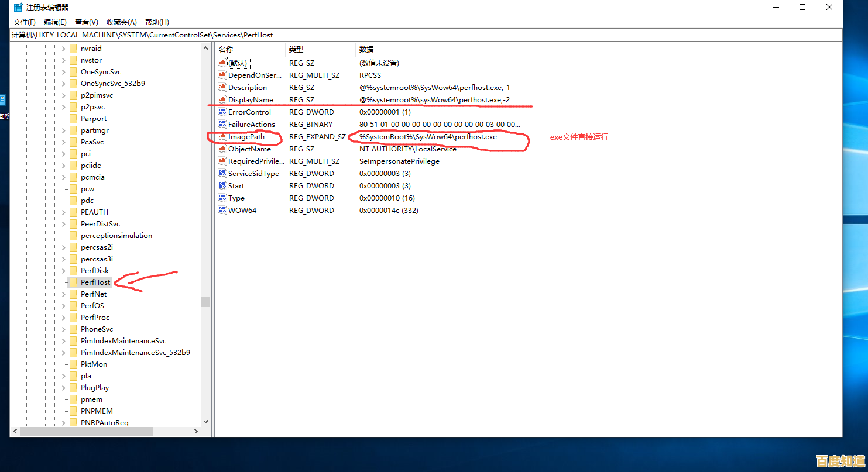Expand the PhoneSvc registry key
Image resolution: width=868 pixels, height=472 pixels.
[63, 329]
